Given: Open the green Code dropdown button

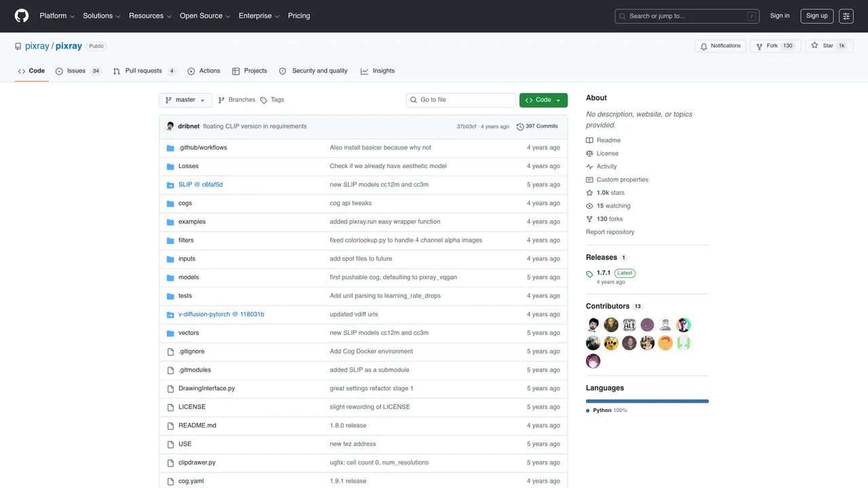Looking at the screenshot, I should tap(543, 100).
